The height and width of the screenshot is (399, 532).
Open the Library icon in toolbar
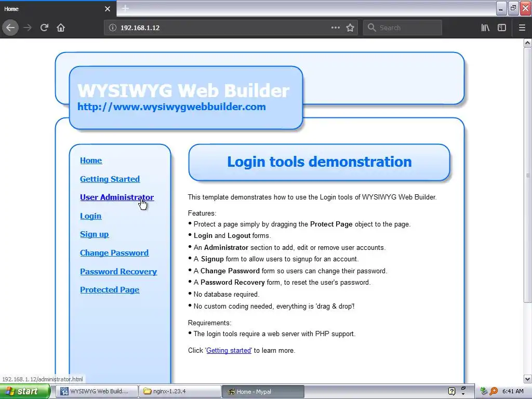click(x=485, y=28)
